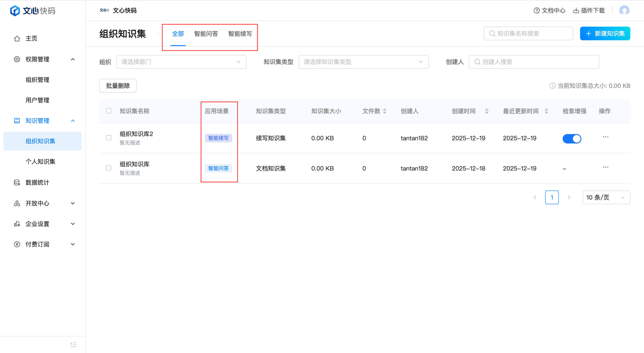Click the 文档中心 help icon

[536, 10]
